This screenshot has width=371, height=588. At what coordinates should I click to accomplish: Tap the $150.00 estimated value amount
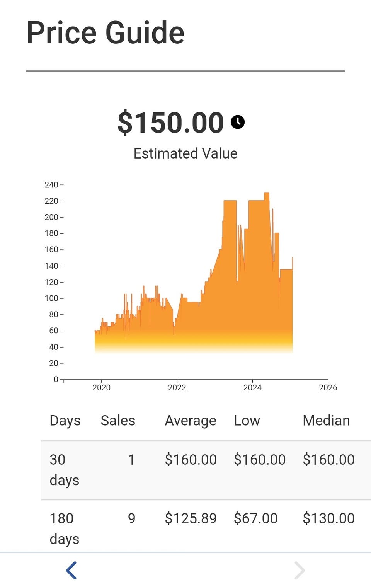point(170,122)
